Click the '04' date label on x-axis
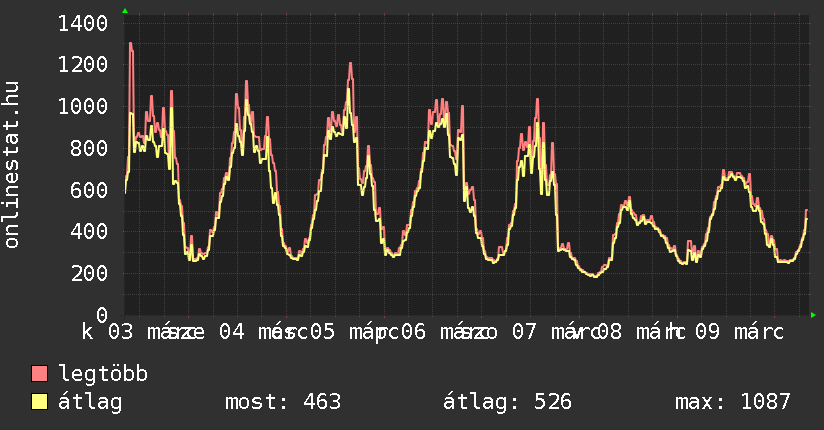 click(x=231, y=331)
